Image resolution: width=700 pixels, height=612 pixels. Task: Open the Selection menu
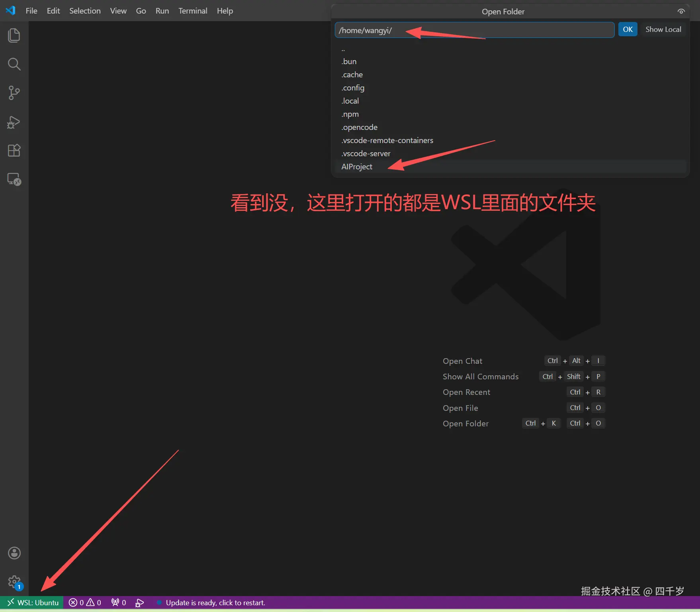(x=85, y=11)
